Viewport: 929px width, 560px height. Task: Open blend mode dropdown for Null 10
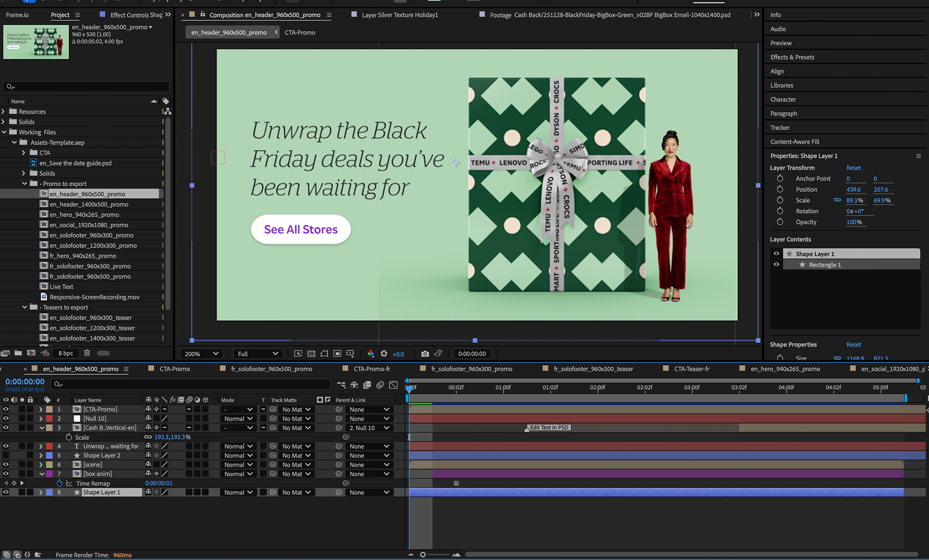[238, 419]
